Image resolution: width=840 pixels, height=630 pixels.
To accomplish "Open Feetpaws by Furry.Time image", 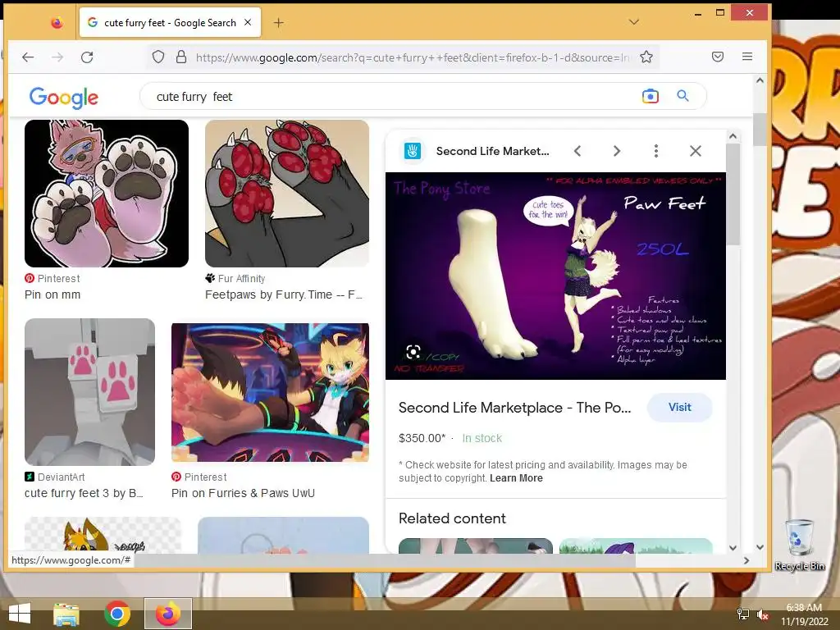I will click(287, 194).
